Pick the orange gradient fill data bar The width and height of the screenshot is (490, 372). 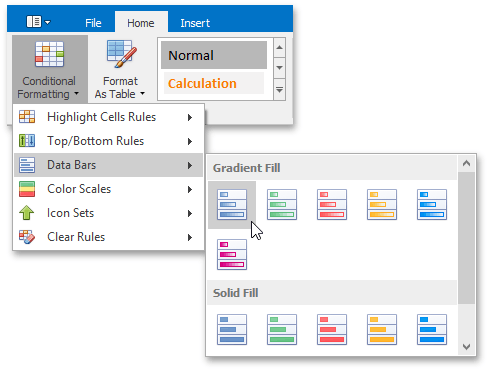382,204
